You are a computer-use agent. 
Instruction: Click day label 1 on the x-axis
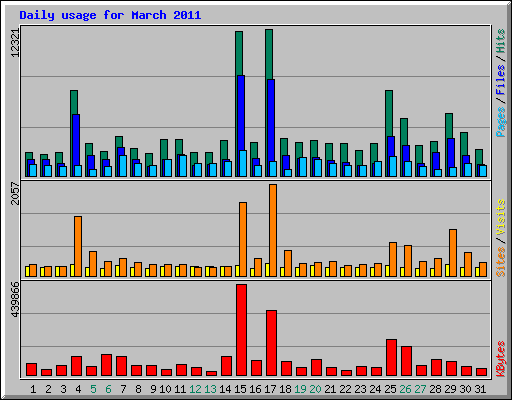tap(33, 389)
